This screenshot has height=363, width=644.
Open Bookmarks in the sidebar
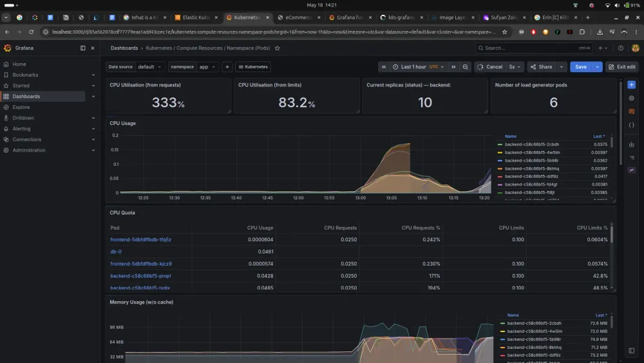coord(25,75)
